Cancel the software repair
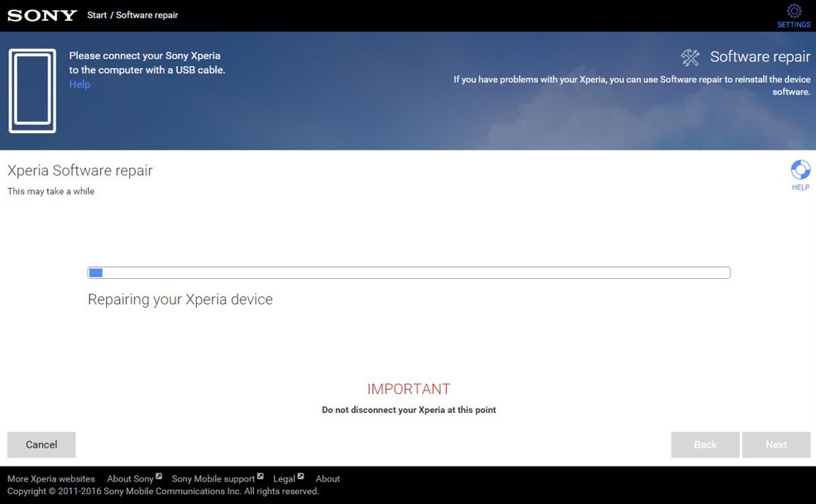The height and width of the screenshot is (504, 816). tap(41, 444)
